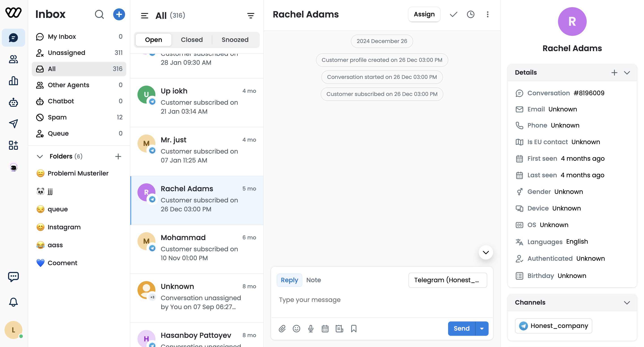Toggle the conversation list hamburger menu
Image resolution: width=644 pixels, height=347 pixels.
point(144,16)
